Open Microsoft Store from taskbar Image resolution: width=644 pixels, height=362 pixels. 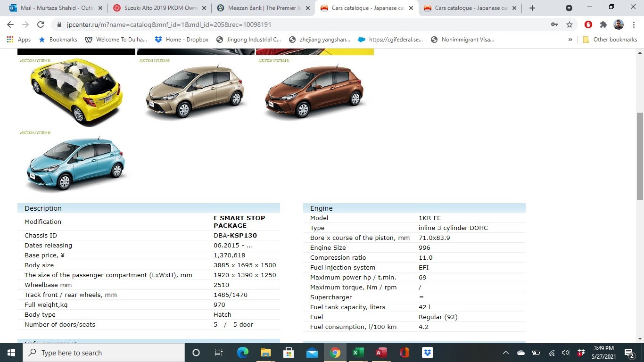click(289, 353)
